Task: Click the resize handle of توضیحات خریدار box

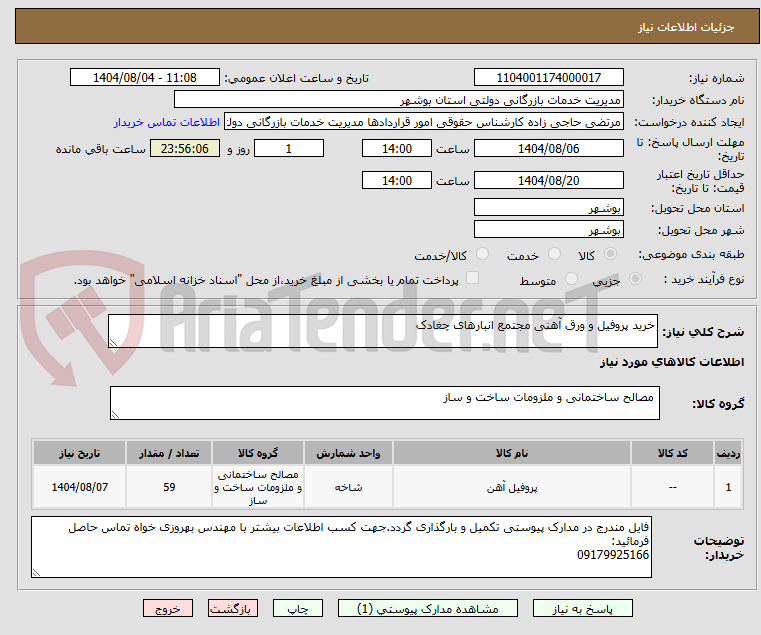Action: pos(36,572)
